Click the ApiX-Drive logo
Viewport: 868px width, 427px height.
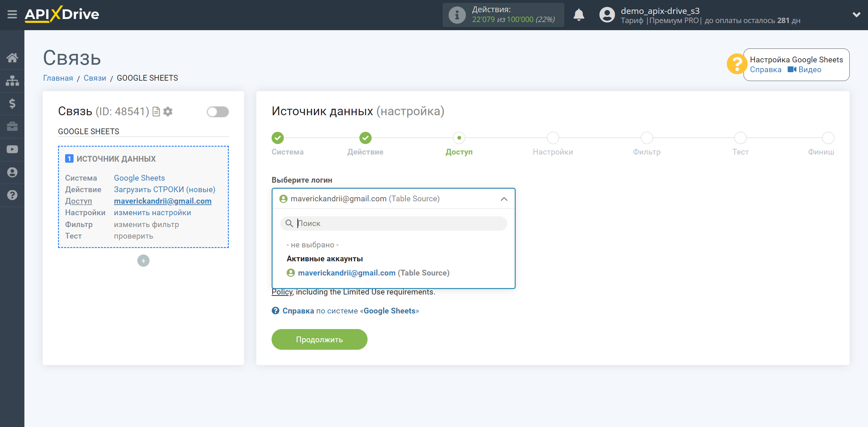point(62,14)
